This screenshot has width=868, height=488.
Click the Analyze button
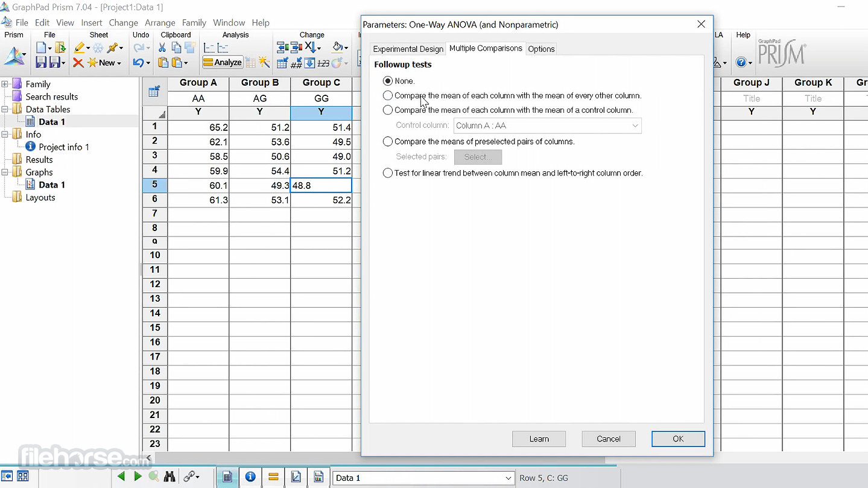(x=222, y=62)
